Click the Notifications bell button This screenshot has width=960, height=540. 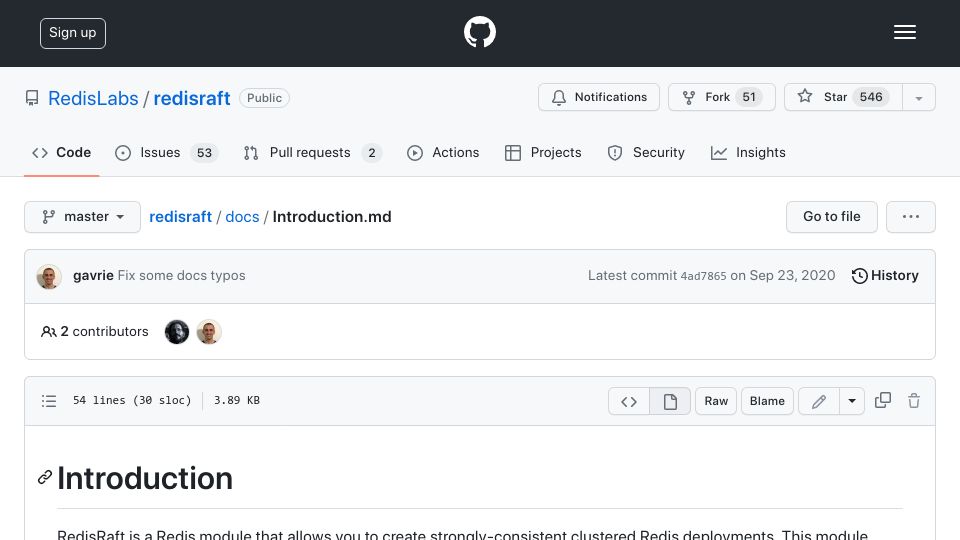[599, 97]
